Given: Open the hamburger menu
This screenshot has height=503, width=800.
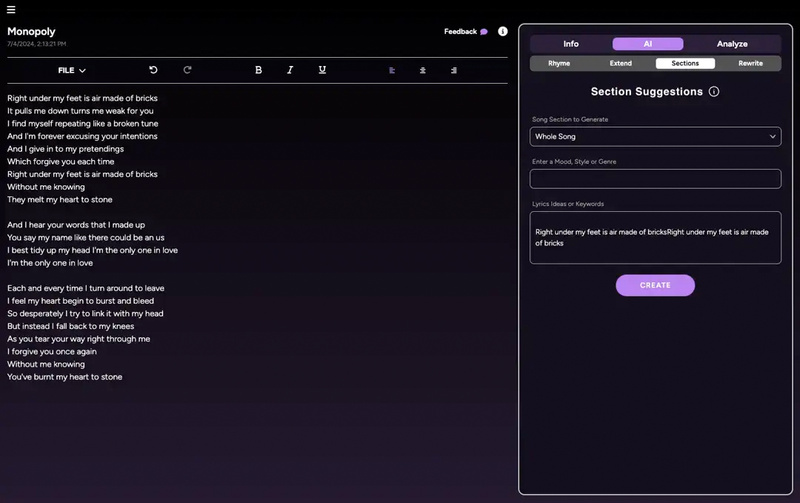Looking at the screenshot, I should (11, 10).
